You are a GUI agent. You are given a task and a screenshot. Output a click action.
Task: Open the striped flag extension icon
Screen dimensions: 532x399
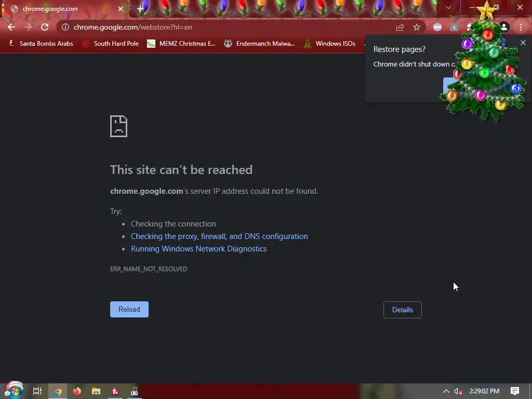tap(437, 27)
